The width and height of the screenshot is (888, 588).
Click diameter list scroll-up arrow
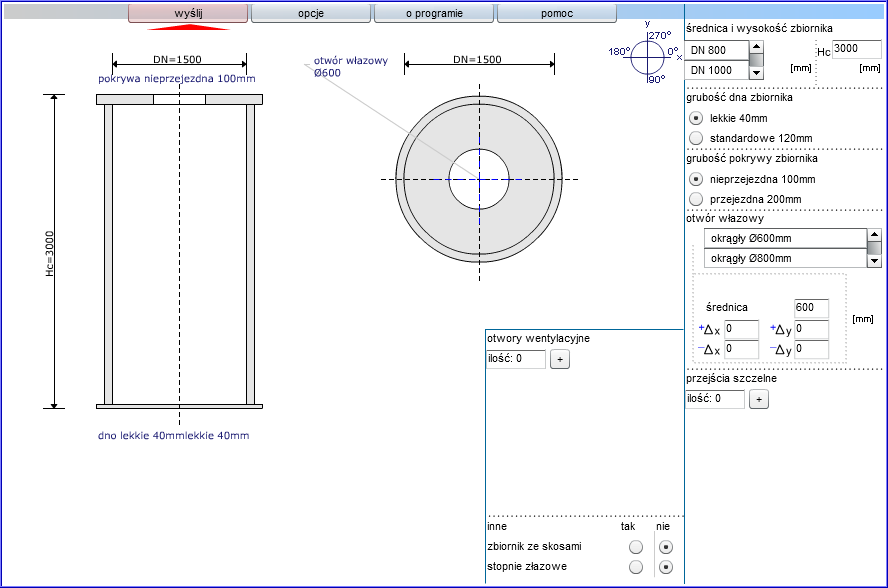(x=756, y=46)
